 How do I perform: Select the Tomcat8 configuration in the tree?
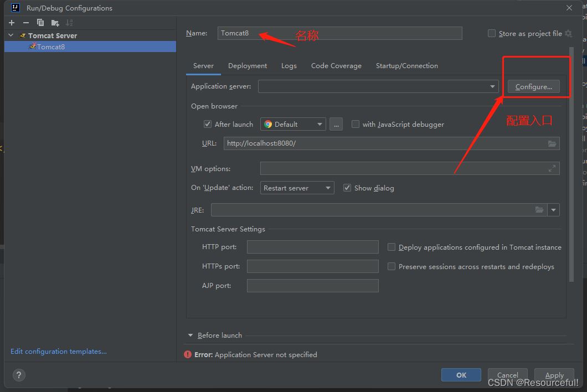click(x=90, y=47)
